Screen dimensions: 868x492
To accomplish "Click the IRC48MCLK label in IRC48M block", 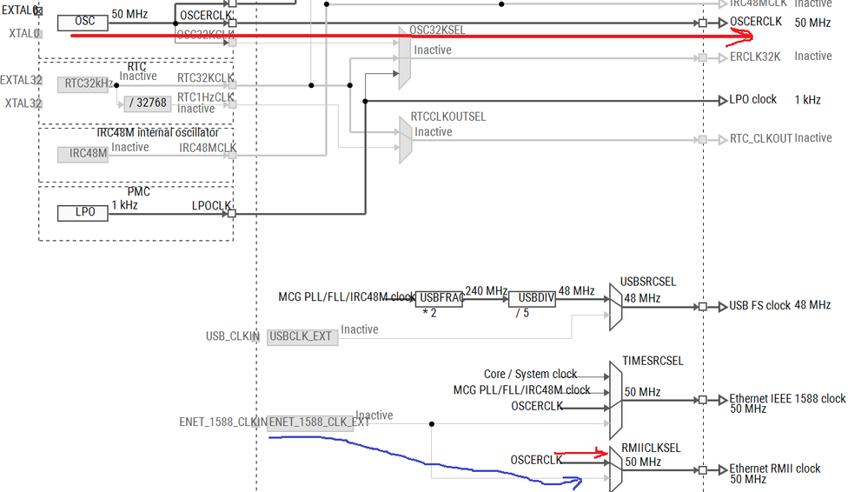I will [208, 148].
